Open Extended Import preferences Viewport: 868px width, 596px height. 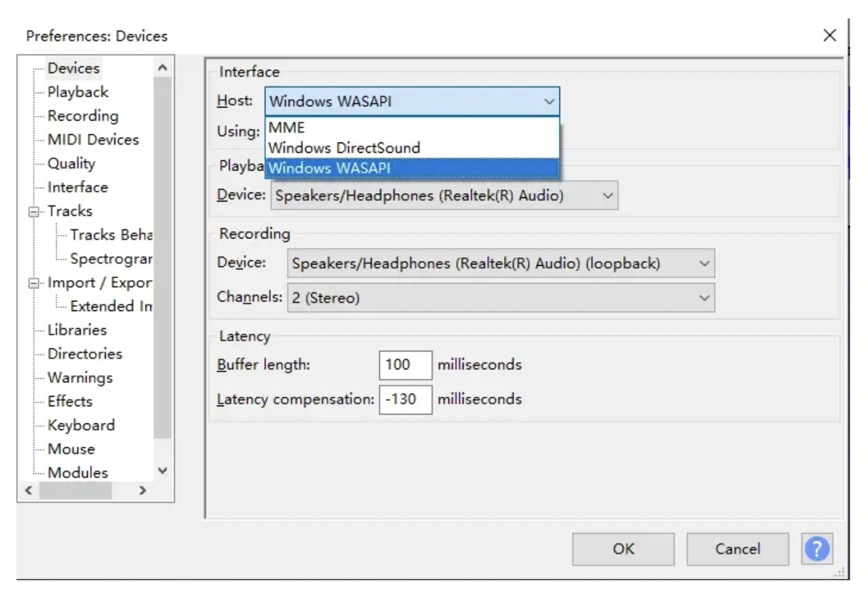[110, 306]
